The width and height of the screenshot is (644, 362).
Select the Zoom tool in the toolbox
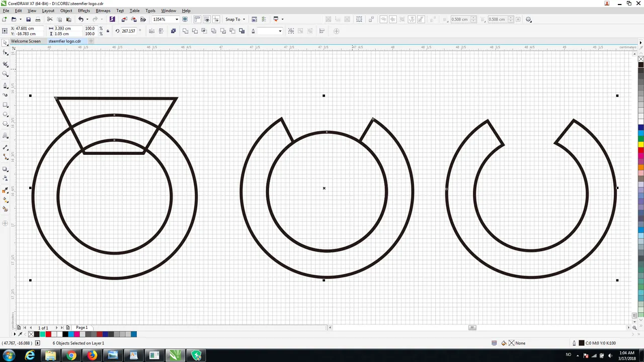(x=6, y=74)
